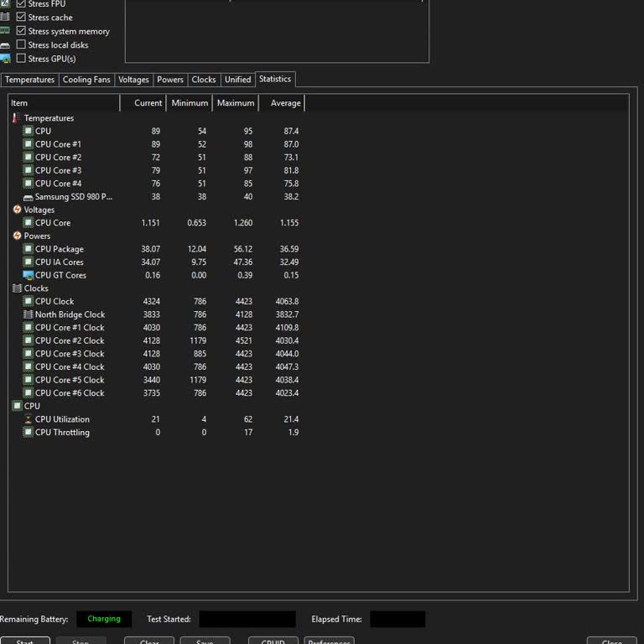Click the CPU Utilization hourglass icon
Image resolution: width=644 pixels, height=644 pixels.
pos(28,419)
